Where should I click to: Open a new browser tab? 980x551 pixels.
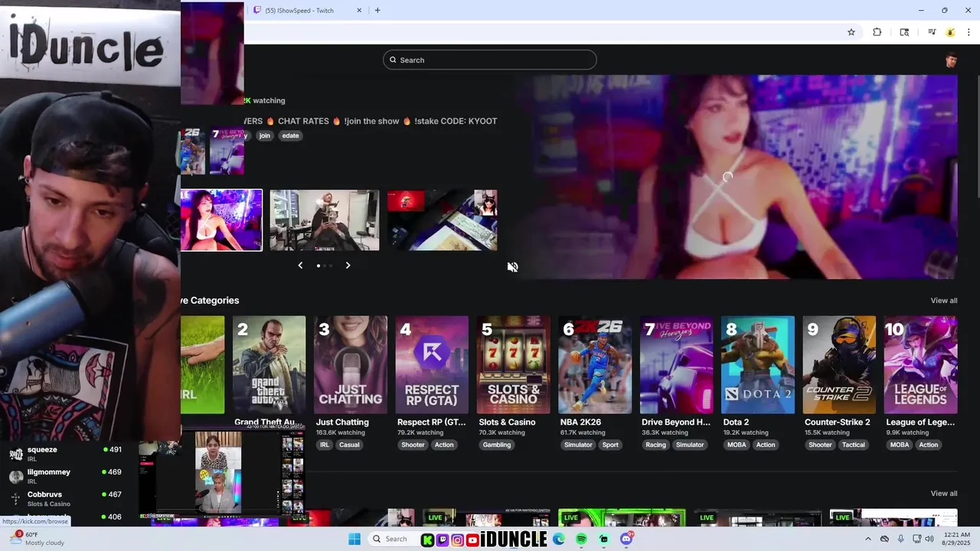[x=377, y=11]
